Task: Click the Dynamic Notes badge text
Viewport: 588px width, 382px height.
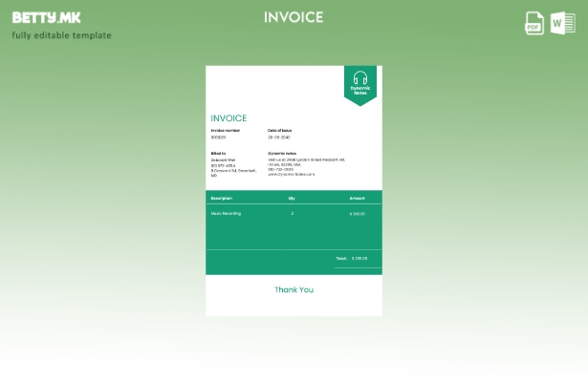Action: coord(360,92)
